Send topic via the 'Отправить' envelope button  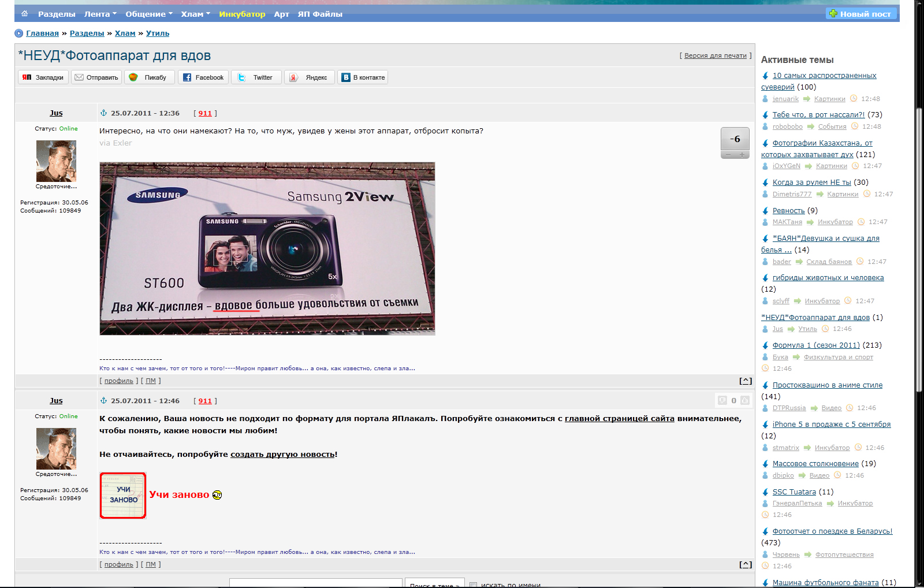96,77
